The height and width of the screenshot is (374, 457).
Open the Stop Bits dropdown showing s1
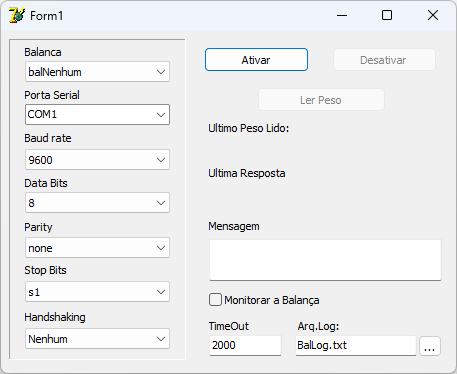[97, 292]
